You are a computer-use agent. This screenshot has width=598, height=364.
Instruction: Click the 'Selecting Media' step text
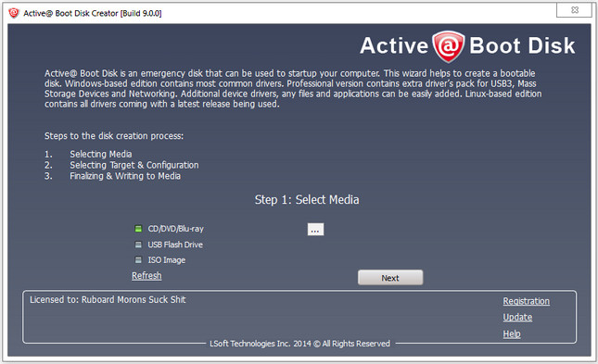(101, 154)
